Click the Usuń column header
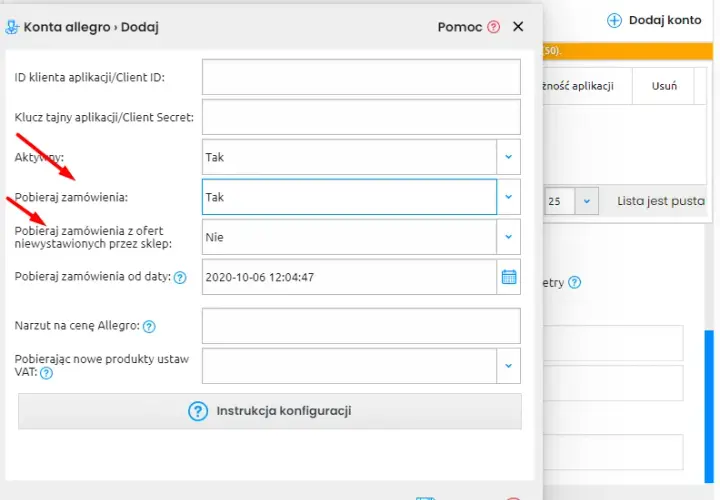720x500 pixels. [664, 86]
